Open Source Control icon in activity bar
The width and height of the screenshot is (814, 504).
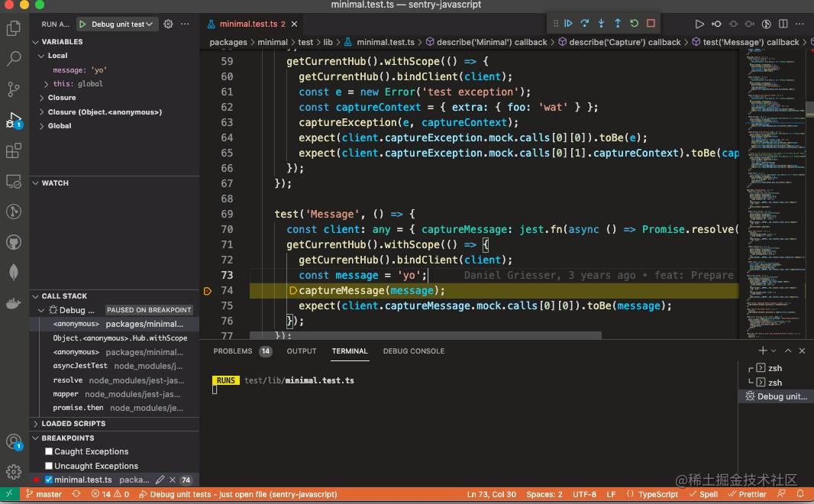(x=13, y=89)
